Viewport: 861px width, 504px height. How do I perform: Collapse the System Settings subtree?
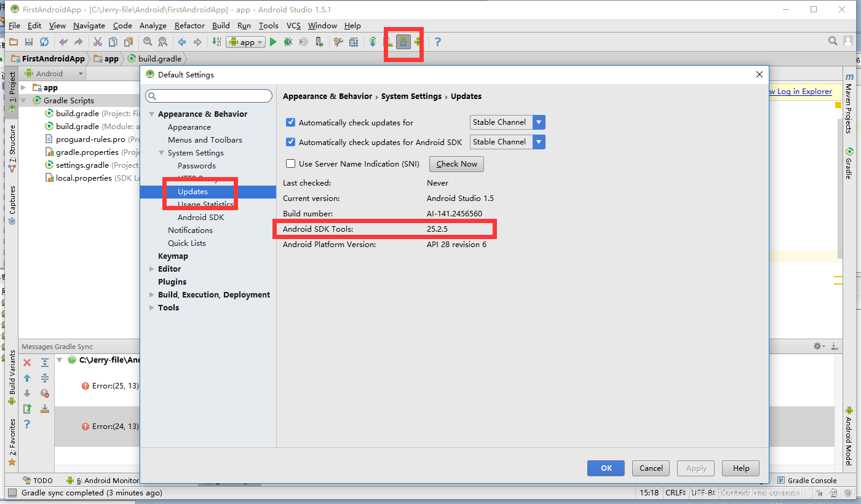point(162,153)
